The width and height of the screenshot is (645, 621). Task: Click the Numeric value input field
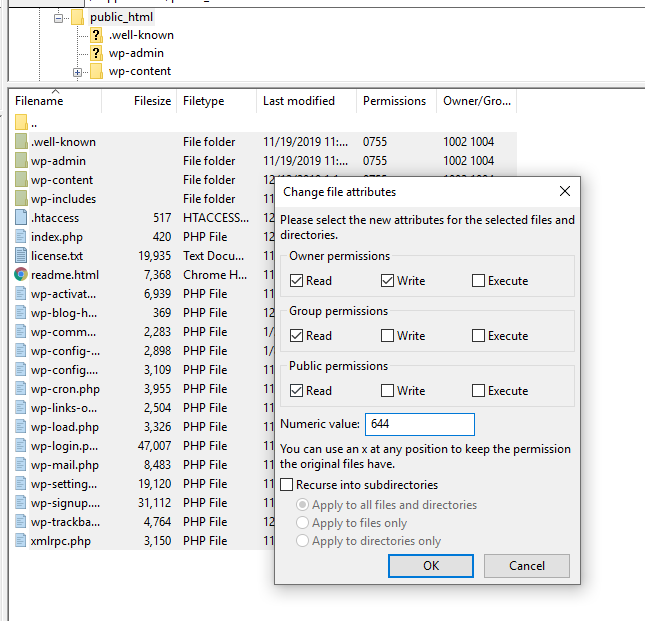pos(420,424)
